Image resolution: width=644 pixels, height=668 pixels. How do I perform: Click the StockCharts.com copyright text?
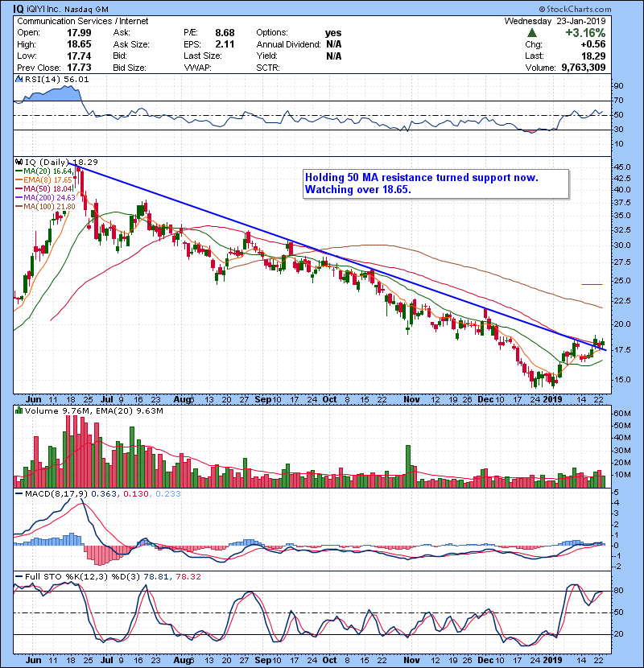pyautogui.click(x=575, y=9)
